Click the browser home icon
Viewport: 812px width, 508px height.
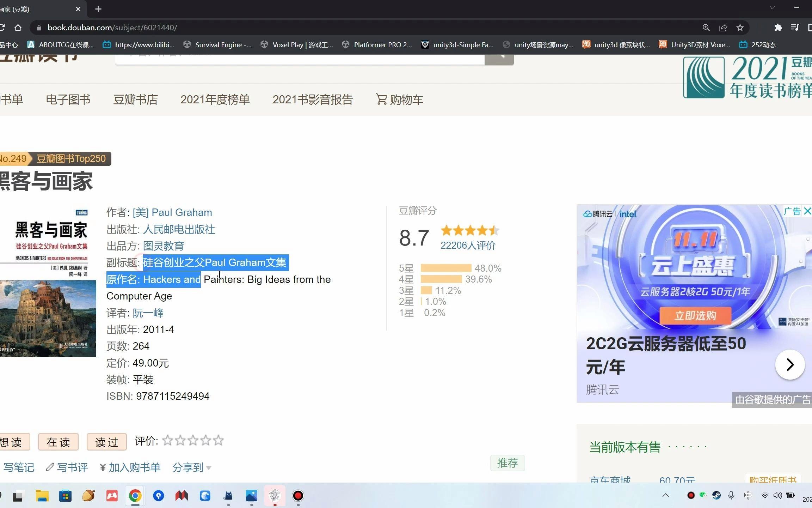[18, 28]
